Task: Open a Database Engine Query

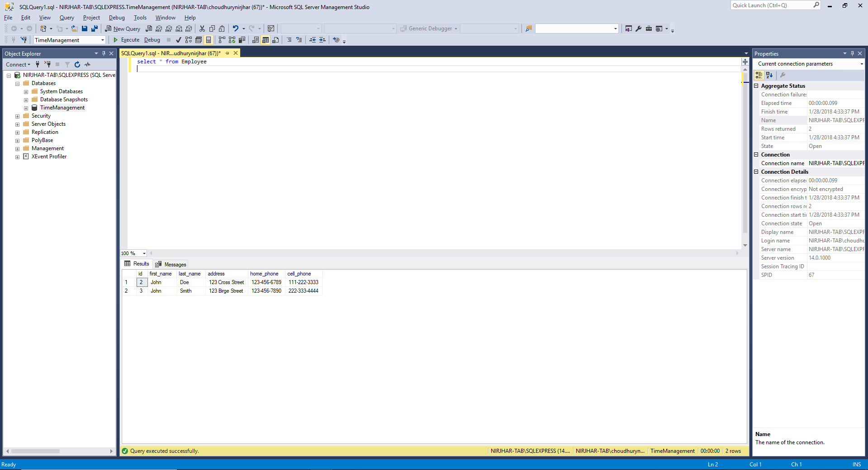Action: 149,28
